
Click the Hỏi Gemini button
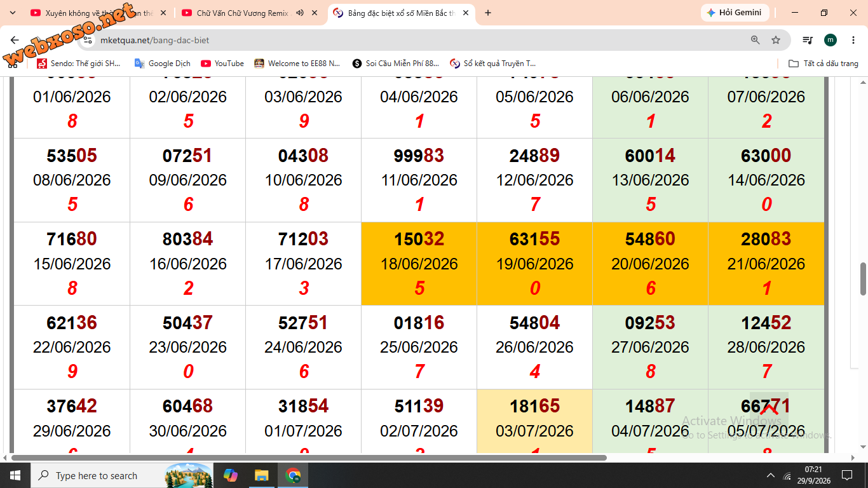click(x=735, y=13)
